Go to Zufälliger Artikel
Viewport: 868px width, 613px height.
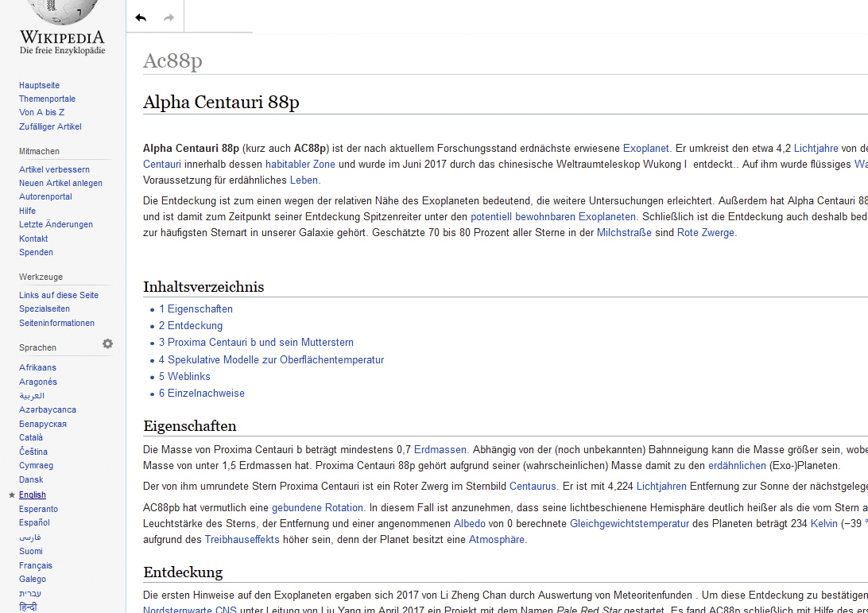50,126
